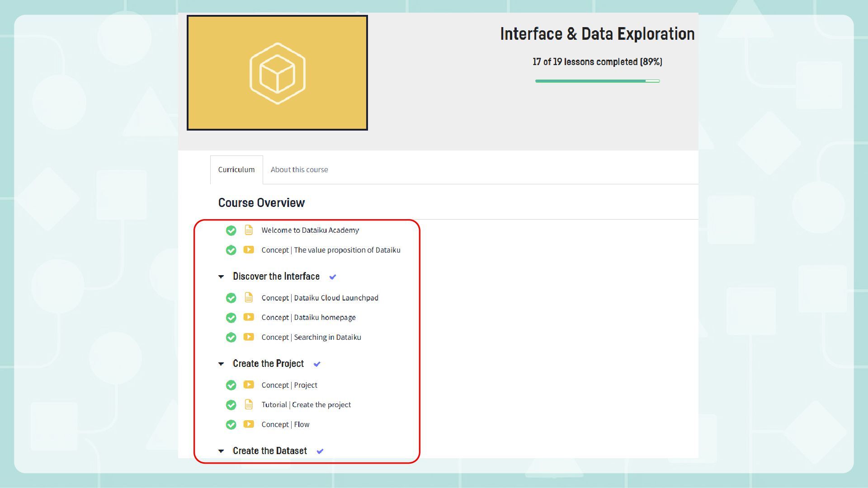Viewport: 868px width, 488px height.
Task: Open Tutorial | Create the project lesson
Action: click(x=306, y=404)
